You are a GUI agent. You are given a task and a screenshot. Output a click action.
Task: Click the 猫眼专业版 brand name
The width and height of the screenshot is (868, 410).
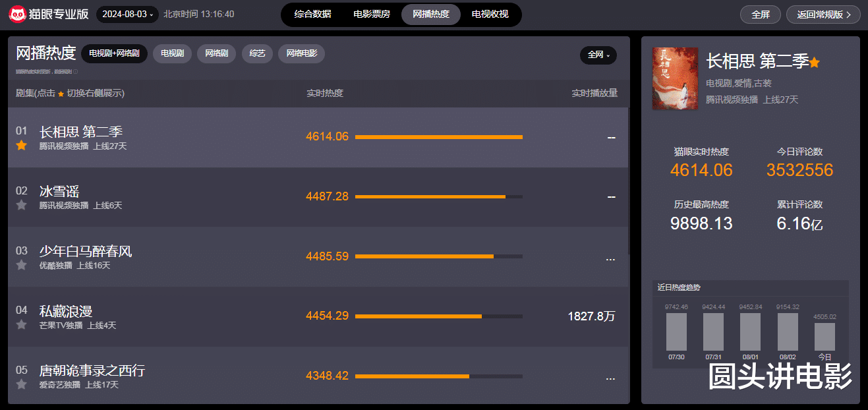pyautogui.click(x=59, y=15)
